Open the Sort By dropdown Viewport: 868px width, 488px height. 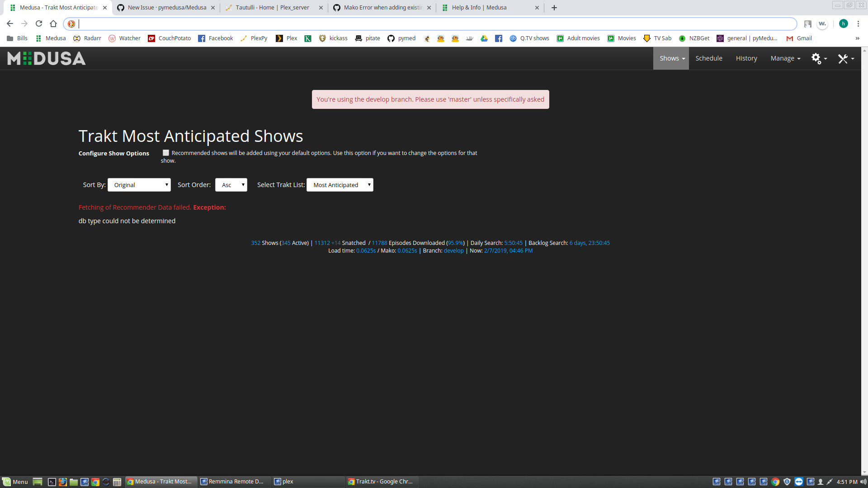[x=139, y=185]
